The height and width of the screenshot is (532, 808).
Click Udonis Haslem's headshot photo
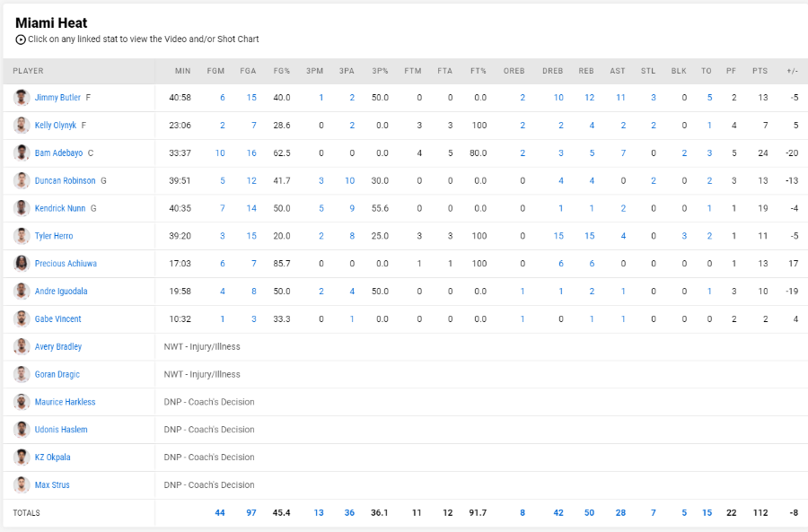(x=22, y=430)
